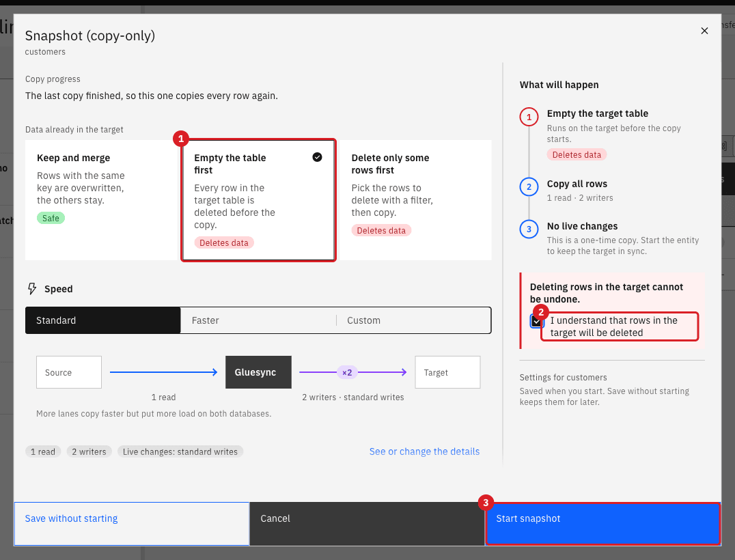Click 'No live changes' step title
Screen dimensions: 735x560
point(582,226)
